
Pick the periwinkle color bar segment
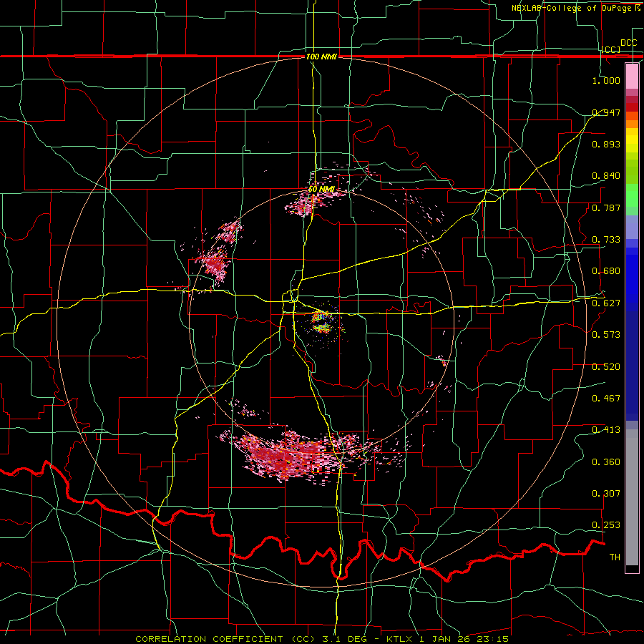tap(632, 227)
